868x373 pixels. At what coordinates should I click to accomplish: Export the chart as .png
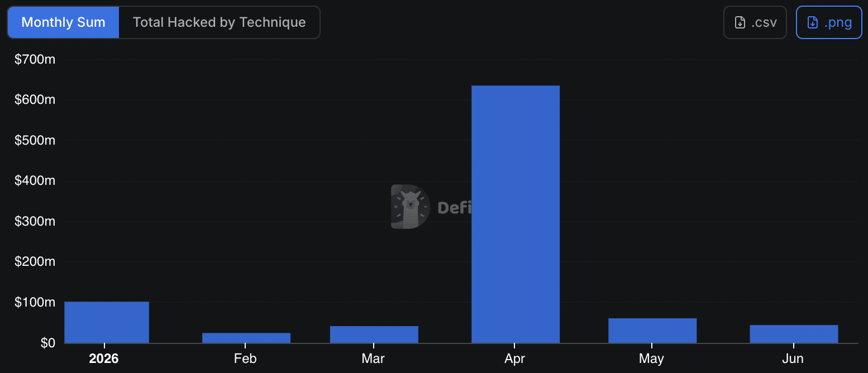pyautogui.click(x=829, y=23)
